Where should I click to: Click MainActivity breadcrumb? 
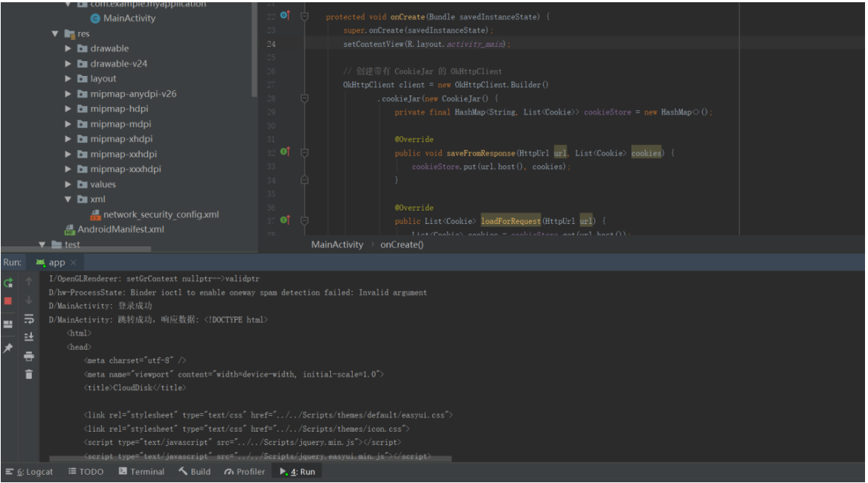point(337,245)
